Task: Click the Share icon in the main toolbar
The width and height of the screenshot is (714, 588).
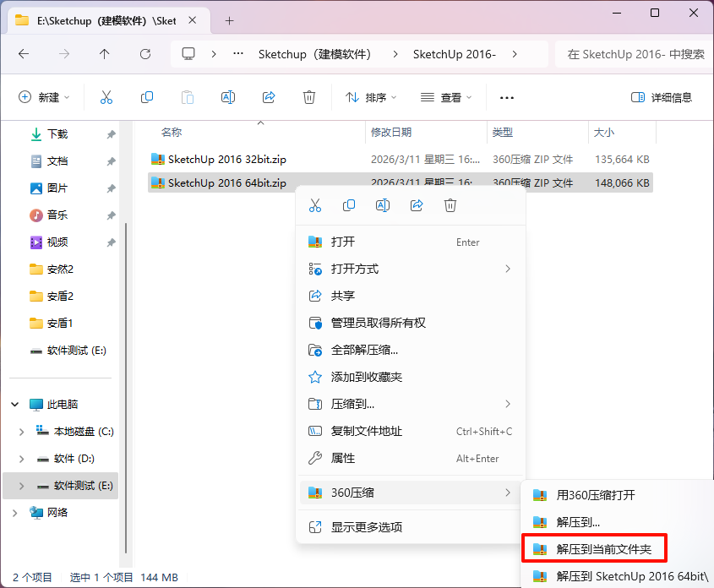Action: [x=269, y=97]
